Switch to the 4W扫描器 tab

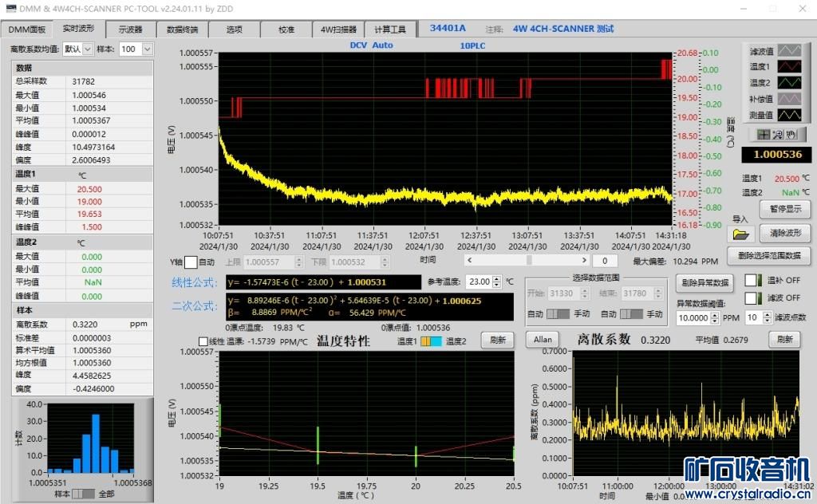point(338,30)
